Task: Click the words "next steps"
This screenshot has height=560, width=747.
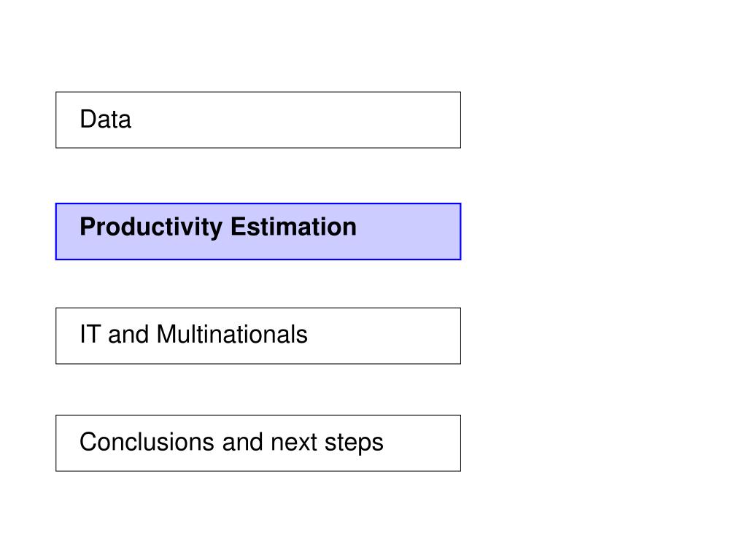Action: (x=327, y=443)
